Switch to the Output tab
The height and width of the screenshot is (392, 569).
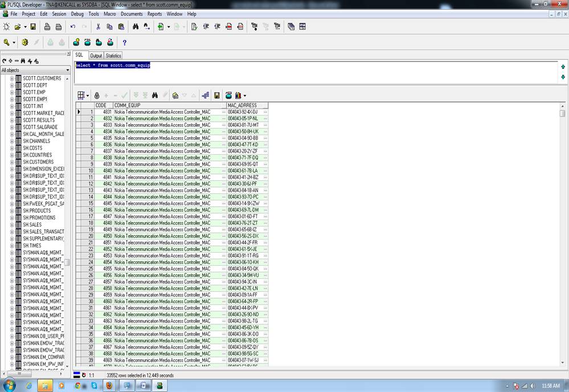(96, 56)
